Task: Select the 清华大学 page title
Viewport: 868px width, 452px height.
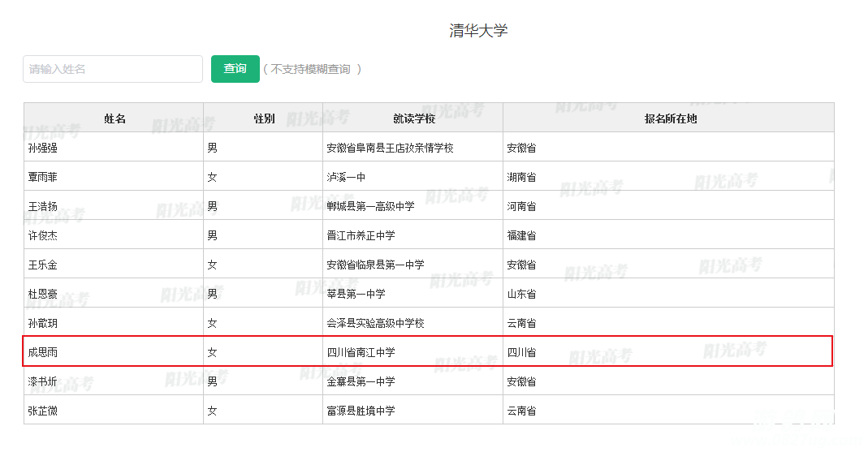Action: click(x=478, y=30)
